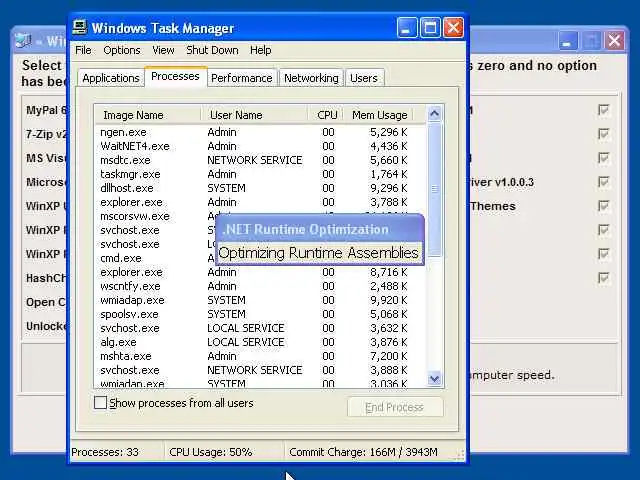Open the Help menu

pos(260,50)
